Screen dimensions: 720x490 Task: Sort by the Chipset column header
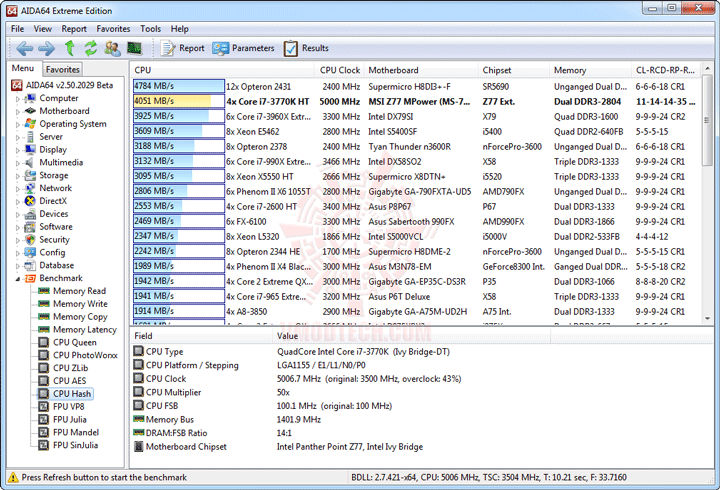[x=514, y=70]
